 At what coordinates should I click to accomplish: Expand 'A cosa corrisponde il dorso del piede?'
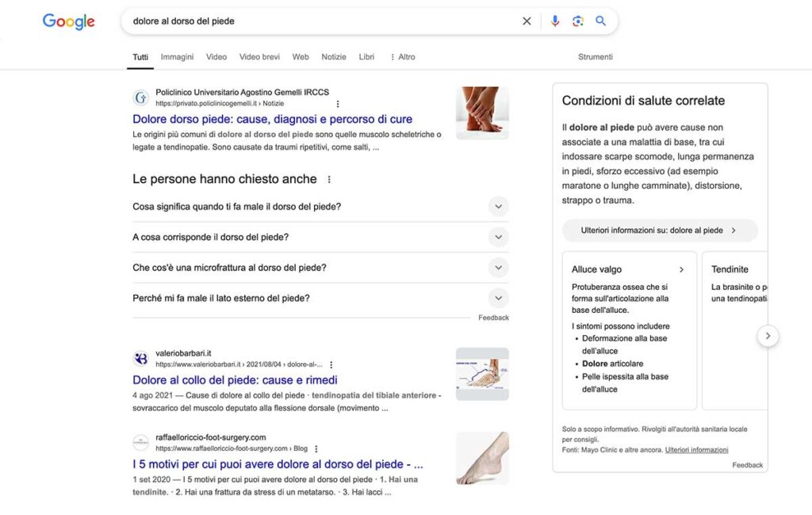click(x=498, y=237)
